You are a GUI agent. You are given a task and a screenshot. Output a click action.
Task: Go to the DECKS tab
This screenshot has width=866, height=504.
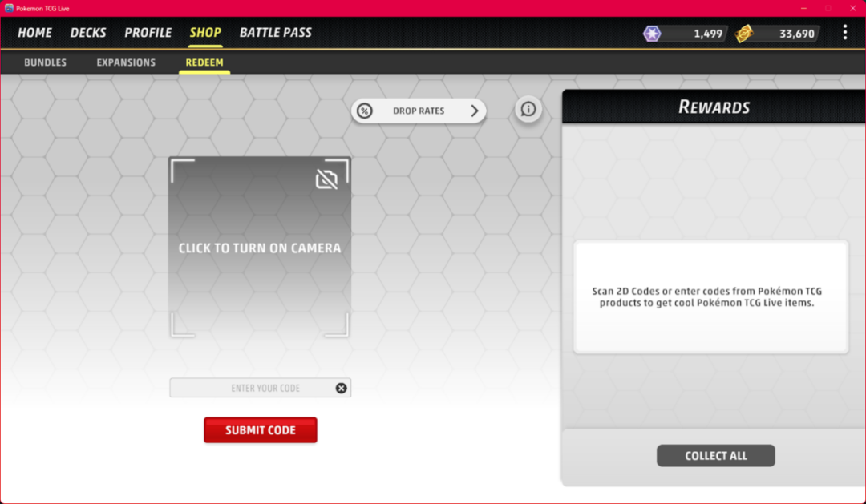coord(88,33)
